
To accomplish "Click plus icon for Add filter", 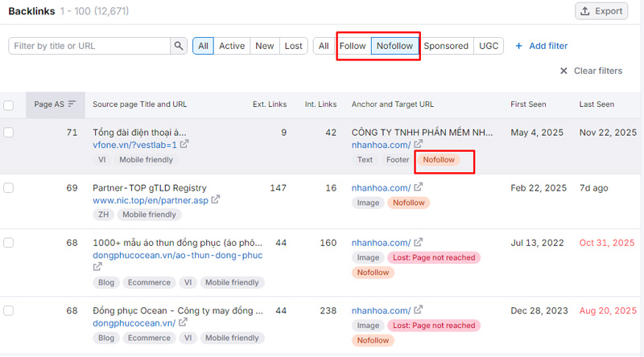I will (518, 46).
